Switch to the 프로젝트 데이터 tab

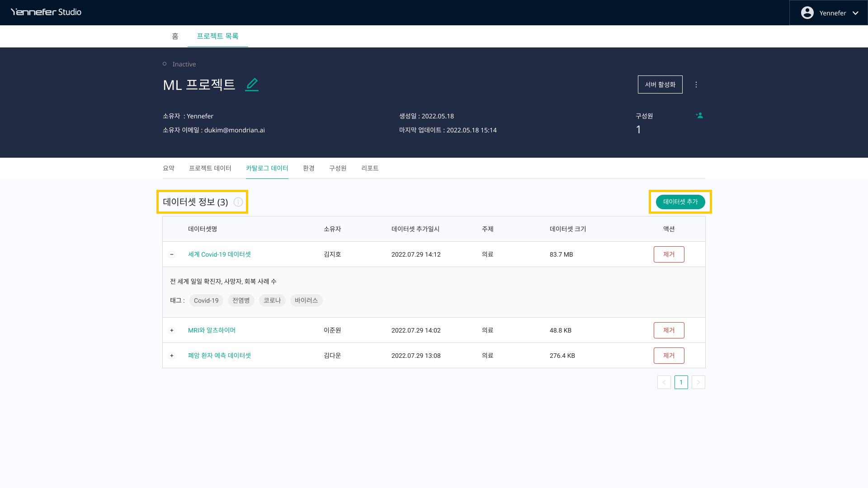(x=210, y=168)
